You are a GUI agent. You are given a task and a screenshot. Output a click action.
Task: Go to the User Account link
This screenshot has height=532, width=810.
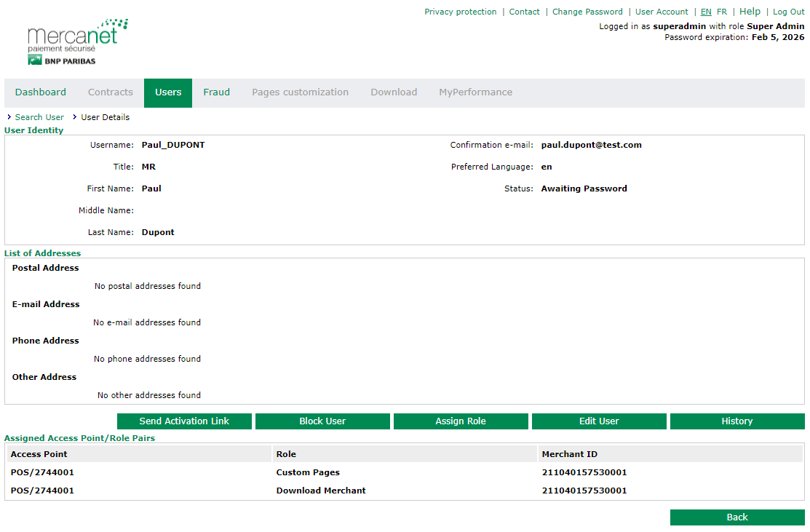[x=662, y=12]
